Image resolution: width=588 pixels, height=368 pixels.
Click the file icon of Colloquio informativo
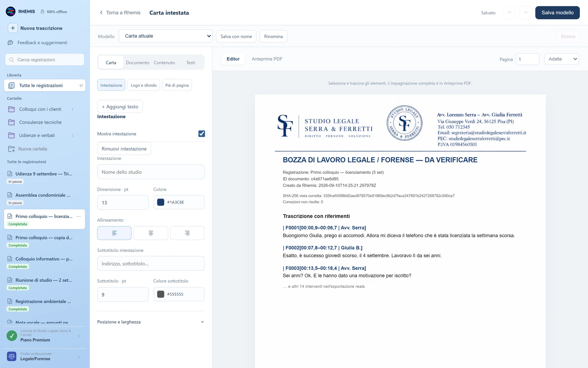[x=10, y=259]
